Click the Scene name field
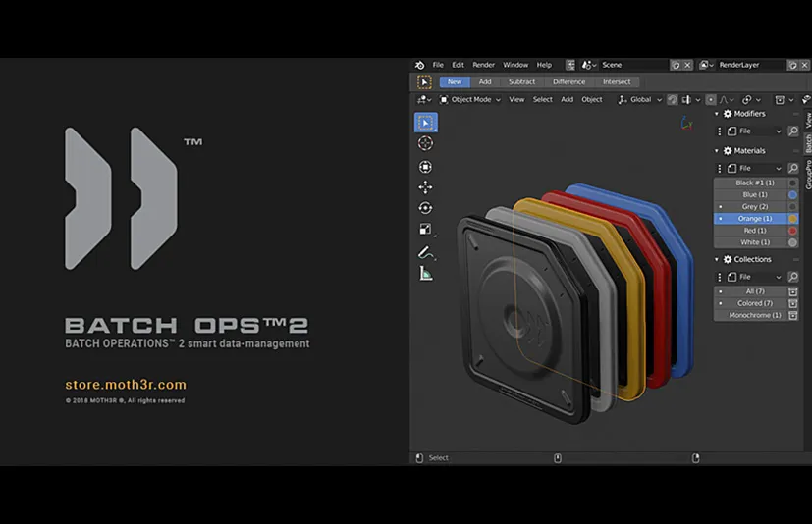The width and height of the screenshot is (812, 524). (634, 65)
